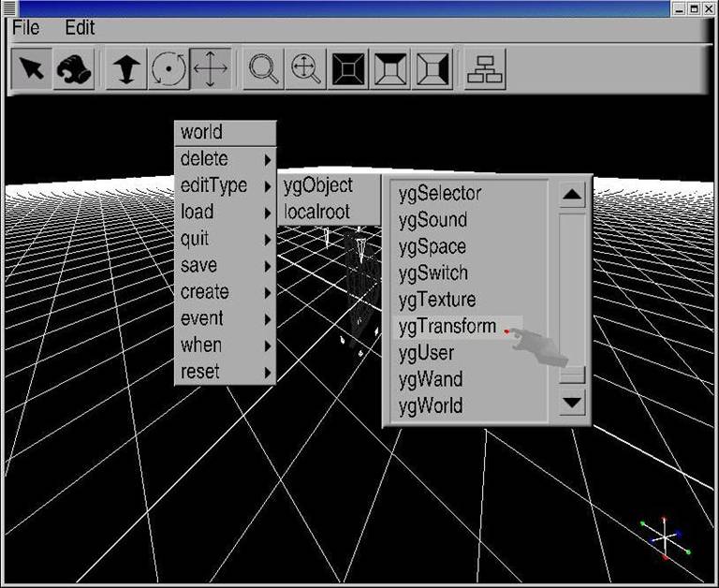This screenshot has width=719, height=588.
Task: Select the arrow pointer tool
Action: point(31,68)
